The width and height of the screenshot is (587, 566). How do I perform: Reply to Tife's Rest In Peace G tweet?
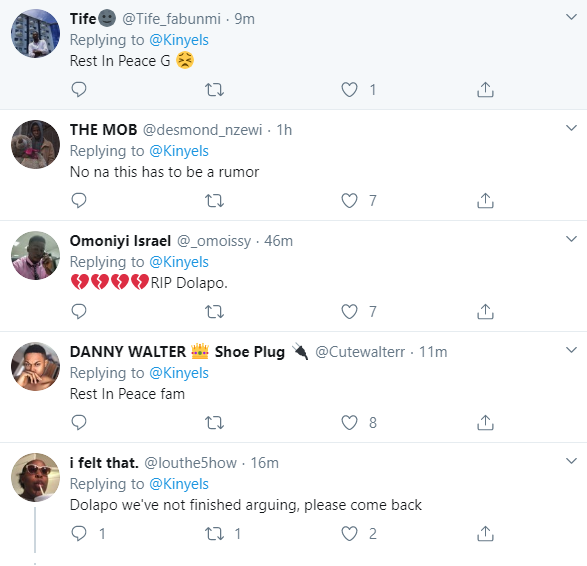pos(79,89)
